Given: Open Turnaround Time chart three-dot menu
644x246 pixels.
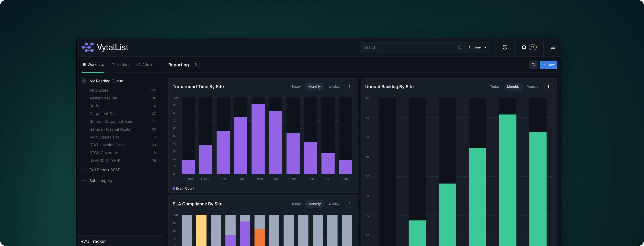Looking at the screenshot, I should (x=350, y=87).
